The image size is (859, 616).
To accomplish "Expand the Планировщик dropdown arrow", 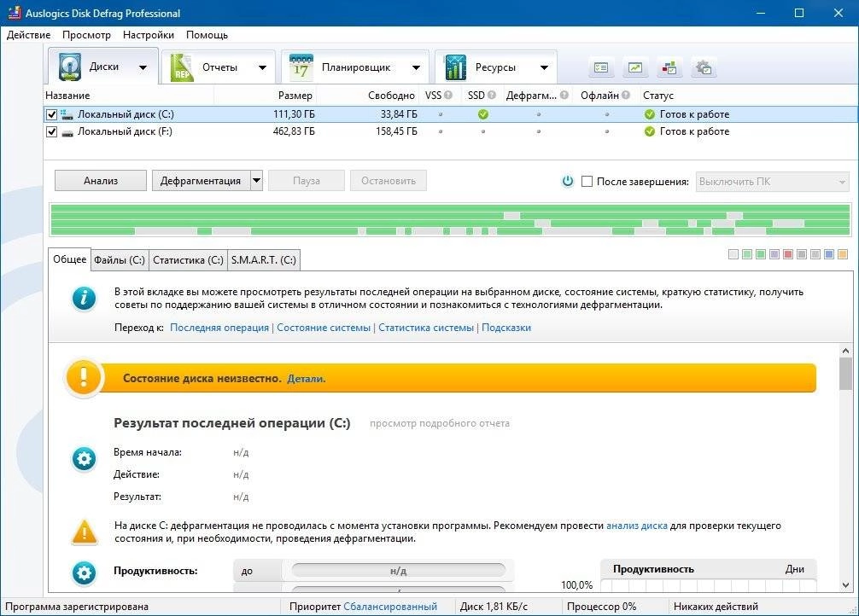I will (417, 68).
